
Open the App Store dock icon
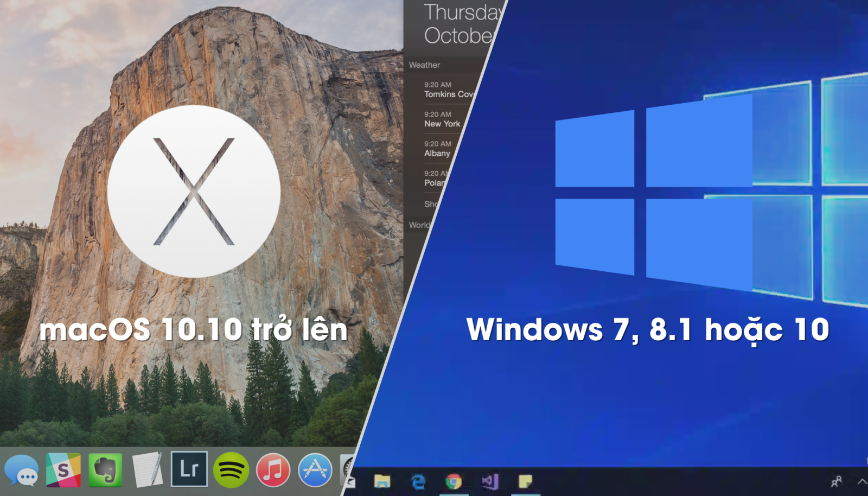tap(315, 470)
